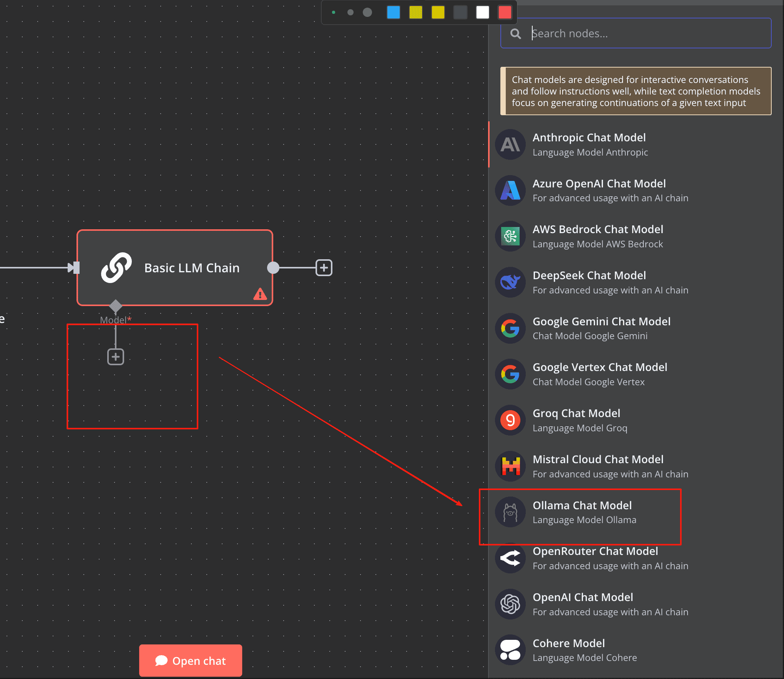The height and width of the screenshot is (679, 784).
Task: Click the Anthropic Chat Model icon
Action: [510, 144]
